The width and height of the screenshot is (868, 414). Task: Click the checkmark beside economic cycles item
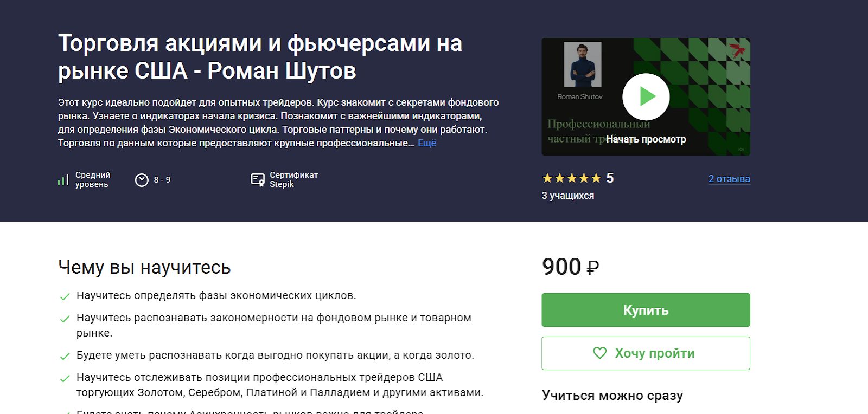pos(65,296)
